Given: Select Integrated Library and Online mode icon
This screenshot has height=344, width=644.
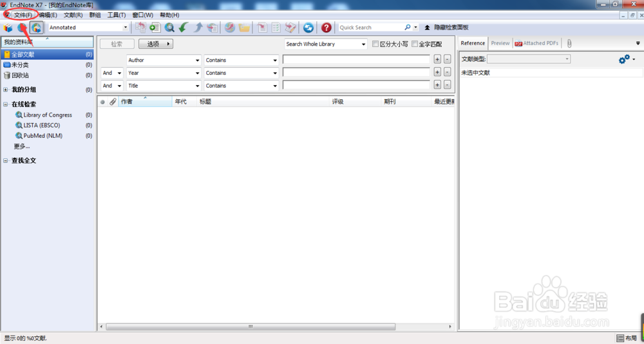Looking at the screenshot, I should pyautogui.click(x=37, y=28).
